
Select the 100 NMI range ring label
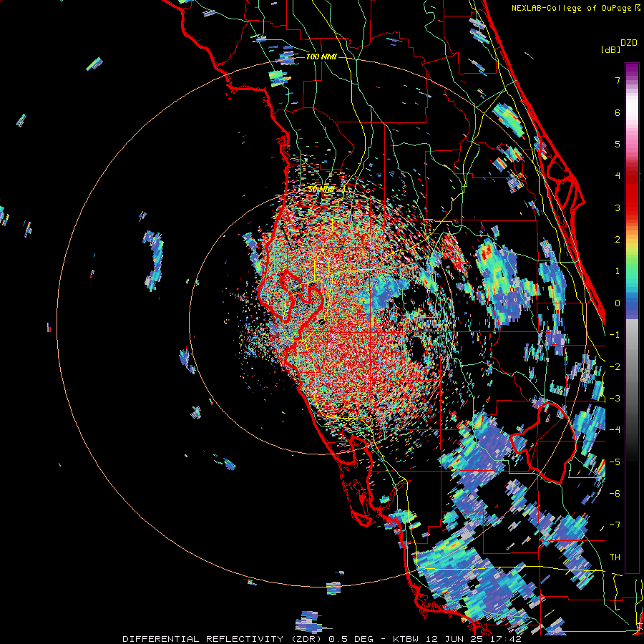[321, 57]
